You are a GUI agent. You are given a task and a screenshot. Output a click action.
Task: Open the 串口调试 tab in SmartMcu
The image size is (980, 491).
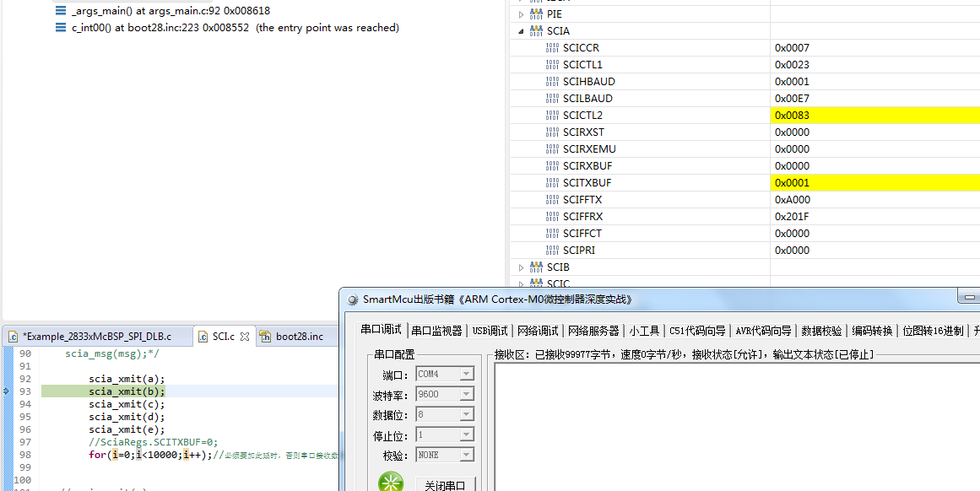381,330
